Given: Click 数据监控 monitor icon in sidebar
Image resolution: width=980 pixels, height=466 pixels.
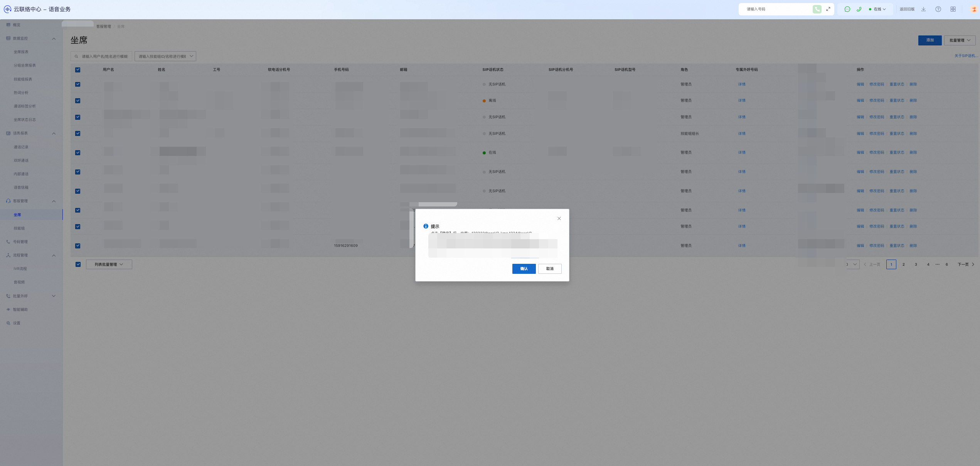Looking at the screenshot, I should click(x=8, y=39).
